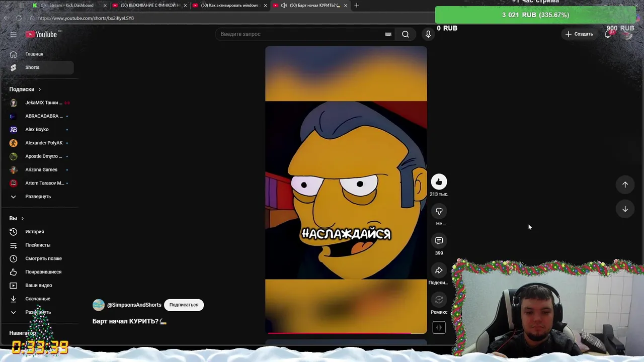
Task: Open a new browser tab
Action: (x=357, y=6)
